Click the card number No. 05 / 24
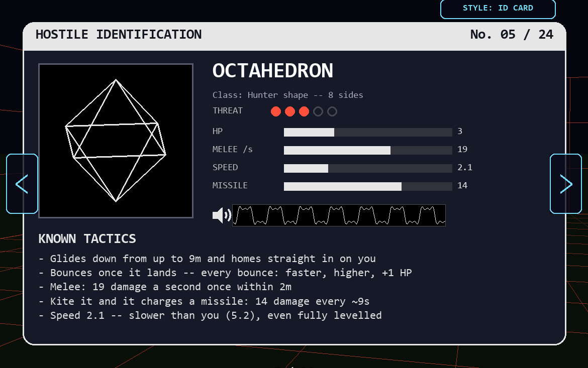The width and height of the screenshot is (588, 368). point(512,35)
